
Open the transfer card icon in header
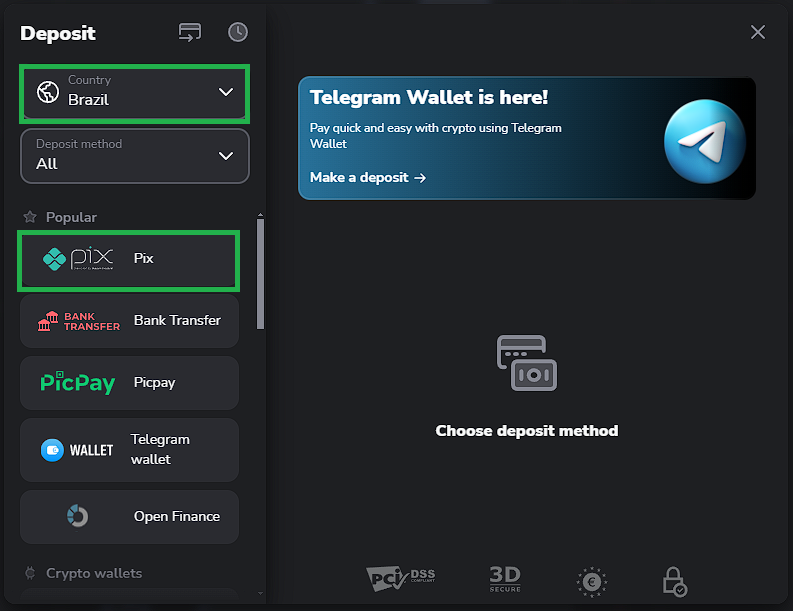pyautogui.click(x=190, y=32)
